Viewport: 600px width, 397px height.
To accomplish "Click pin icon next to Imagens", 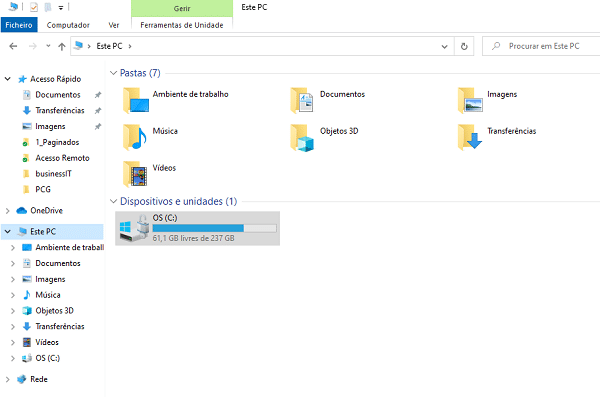I will (x=98, y=126).
